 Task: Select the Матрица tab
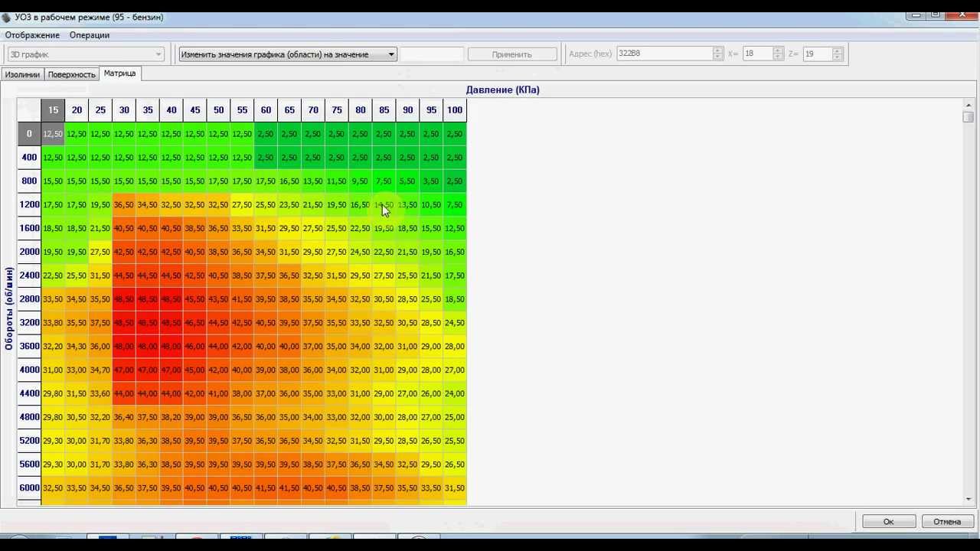pyautogui.click(x=119, y=73)
